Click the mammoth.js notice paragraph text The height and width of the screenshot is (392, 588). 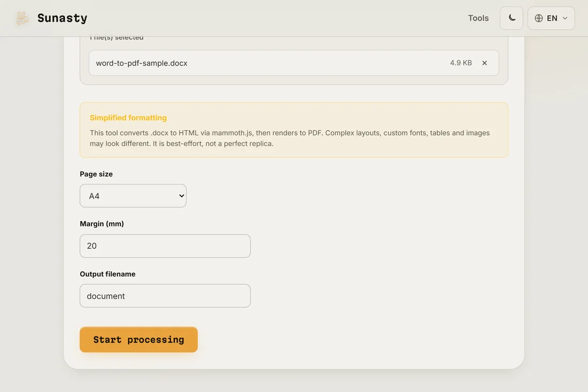point(290,138)
